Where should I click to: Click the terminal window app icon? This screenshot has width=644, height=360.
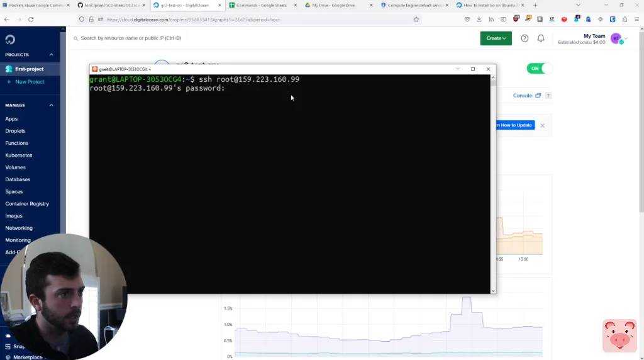95,69
